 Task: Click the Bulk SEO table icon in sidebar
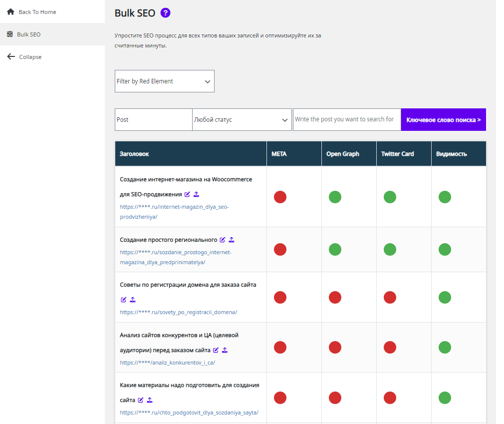(x=10, y=34)
